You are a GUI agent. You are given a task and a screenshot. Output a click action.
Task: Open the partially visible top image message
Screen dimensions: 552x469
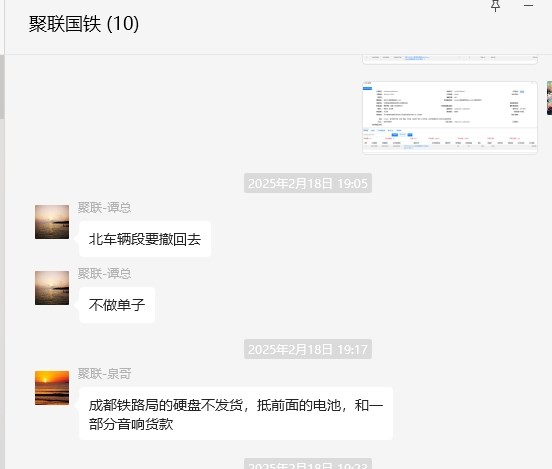tap(450, 60)
